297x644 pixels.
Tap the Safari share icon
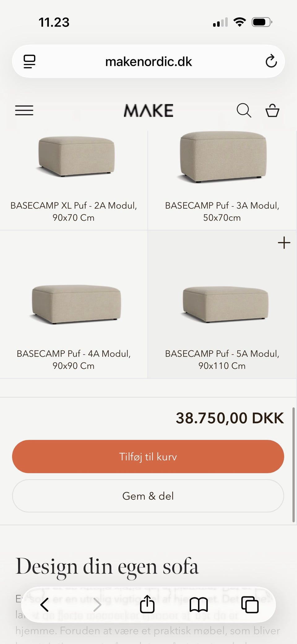[147, 604]
